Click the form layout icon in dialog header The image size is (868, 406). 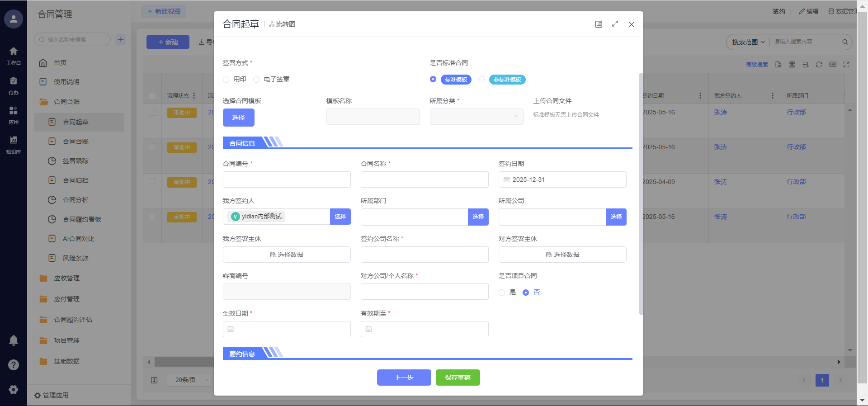point(599,24)
